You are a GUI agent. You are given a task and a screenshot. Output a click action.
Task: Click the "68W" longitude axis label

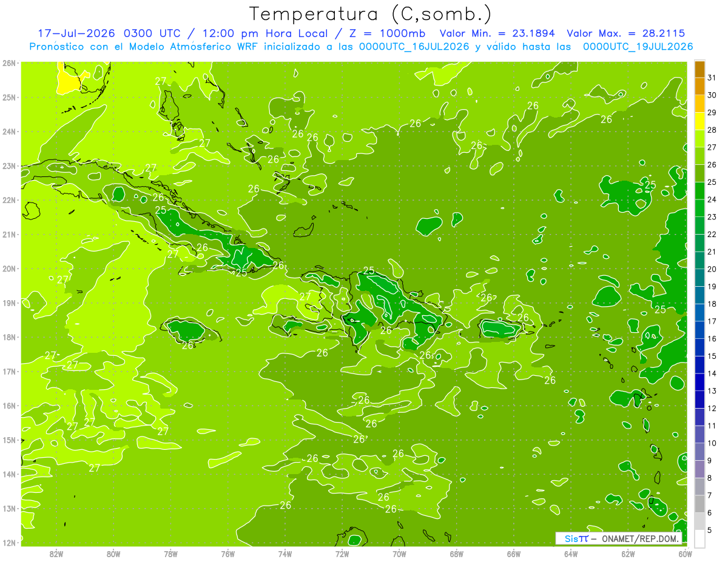457,554
